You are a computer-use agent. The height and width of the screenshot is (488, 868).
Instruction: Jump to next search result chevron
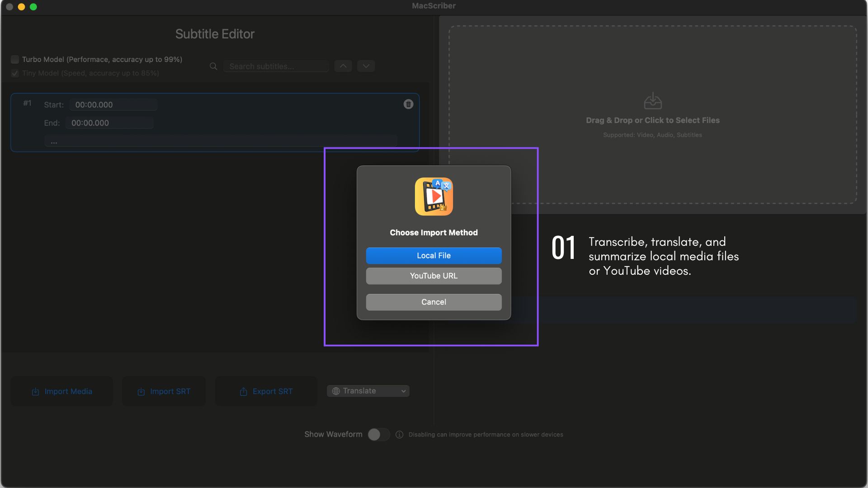[x=366, y=66]
